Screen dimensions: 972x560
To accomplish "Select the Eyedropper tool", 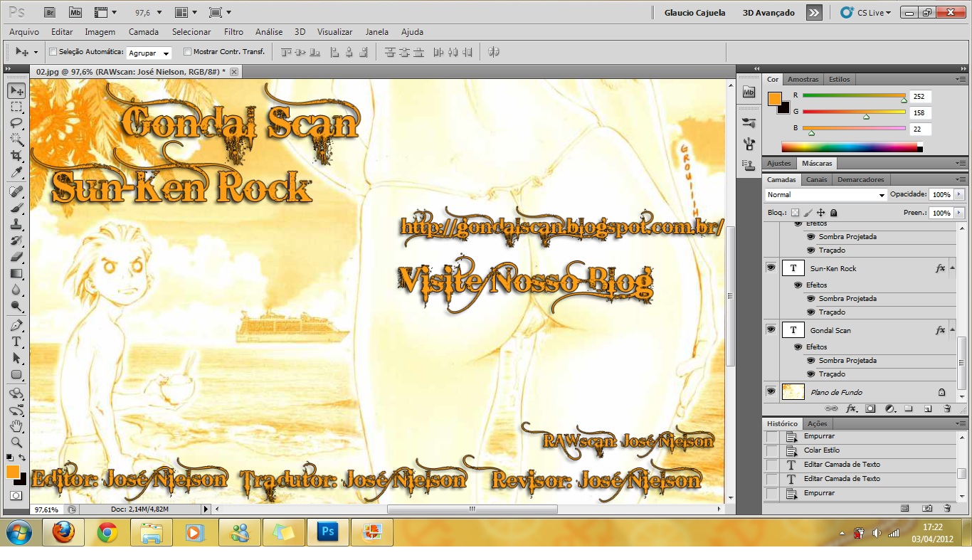I will (x=17, y=172).
